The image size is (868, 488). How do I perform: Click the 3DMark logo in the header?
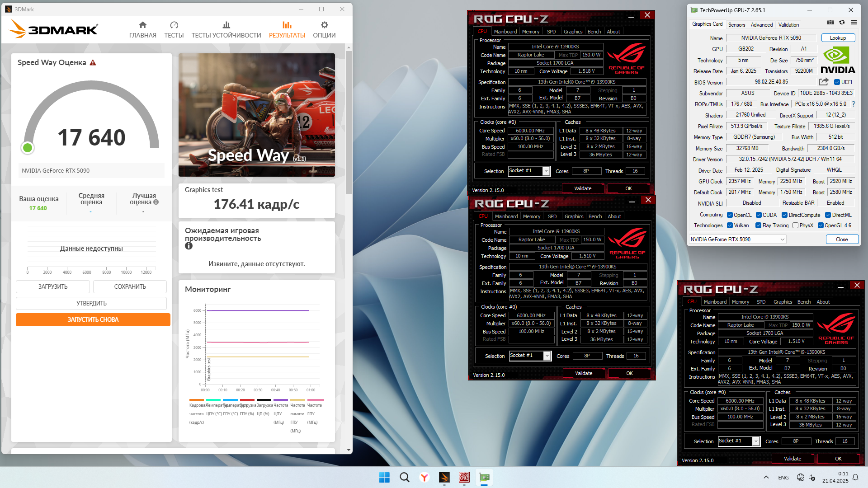coord(53,29)
